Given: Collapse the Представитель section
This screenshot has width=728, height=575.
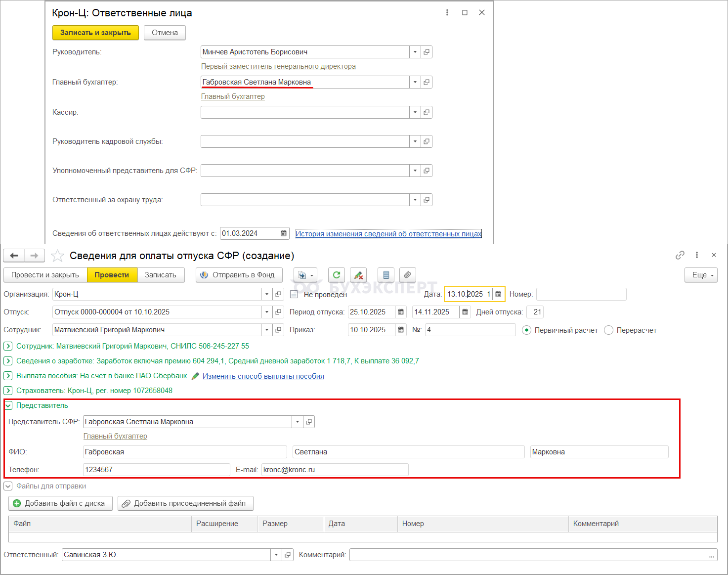Looking at the screenshot, I should (x=8, y=405).
